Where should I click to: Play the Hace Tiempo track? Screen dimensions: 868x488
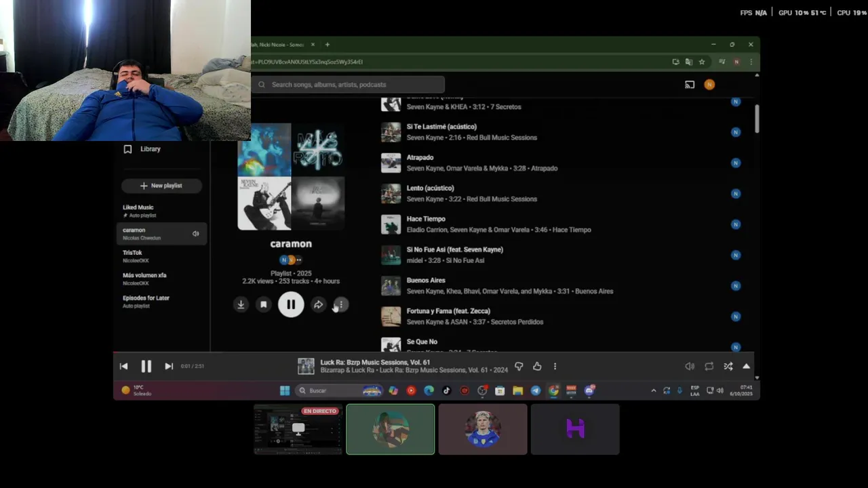click(426, 219)
